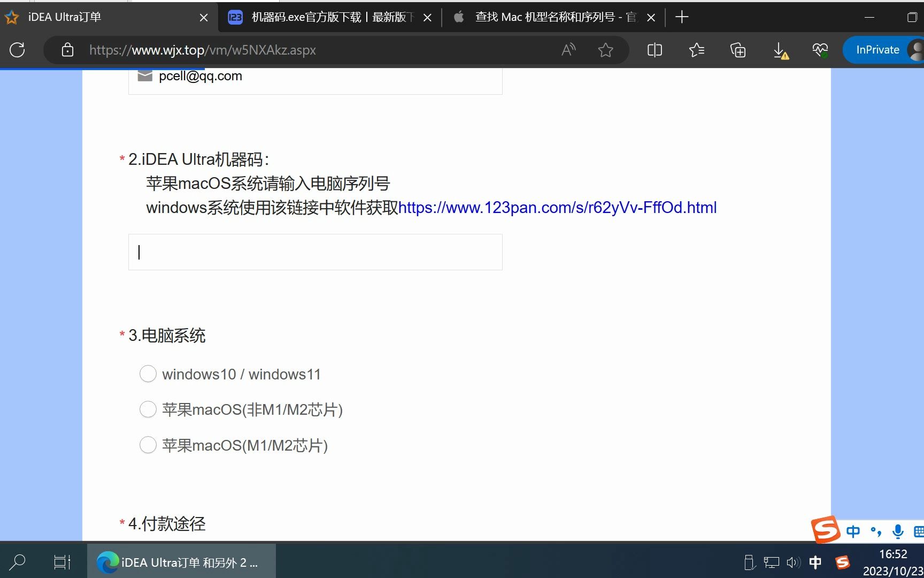Add this page to favorites star
Viewport: 924px width, 578px height.
pyautogui.click(x=605, y=50)
